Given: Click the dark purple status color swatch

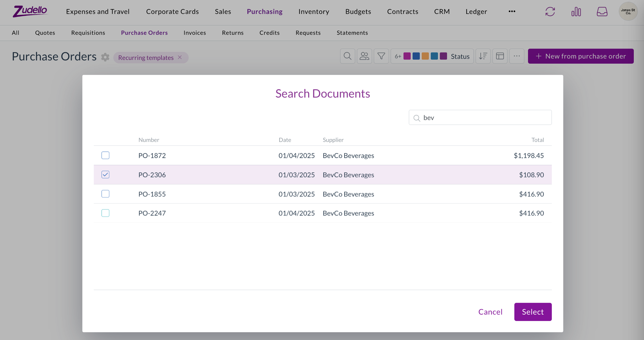Looking at the screenshot, I should click(443, 56).
